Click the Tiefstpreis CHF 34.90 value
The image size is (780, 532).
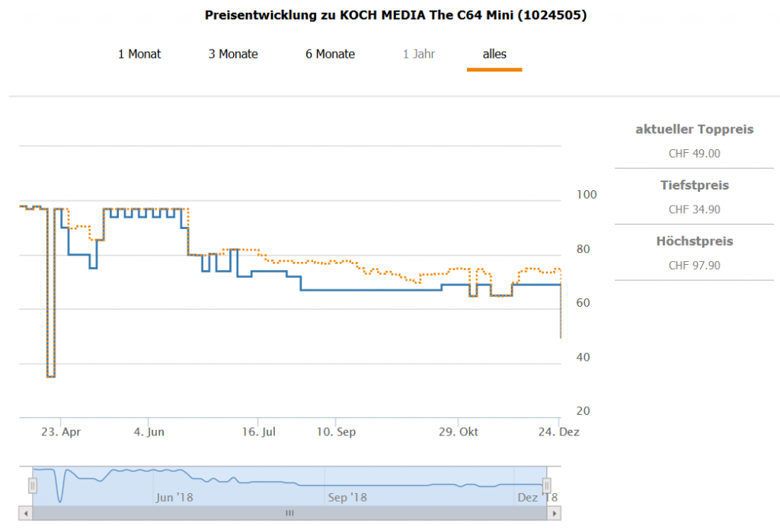694,210
